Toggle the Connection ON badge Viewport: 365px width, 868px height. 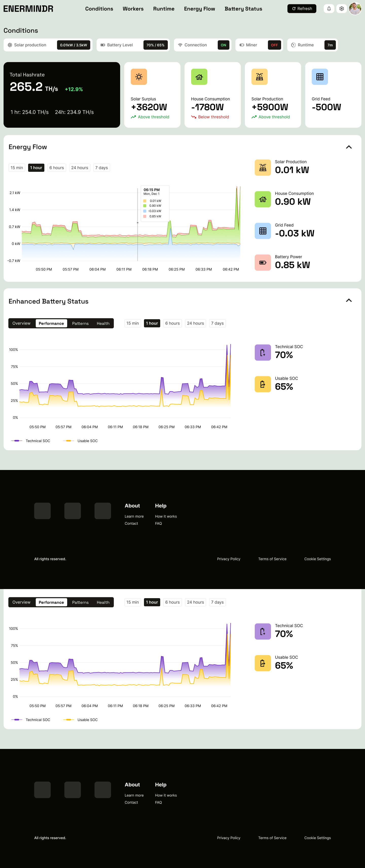click(x=224, y=45)
